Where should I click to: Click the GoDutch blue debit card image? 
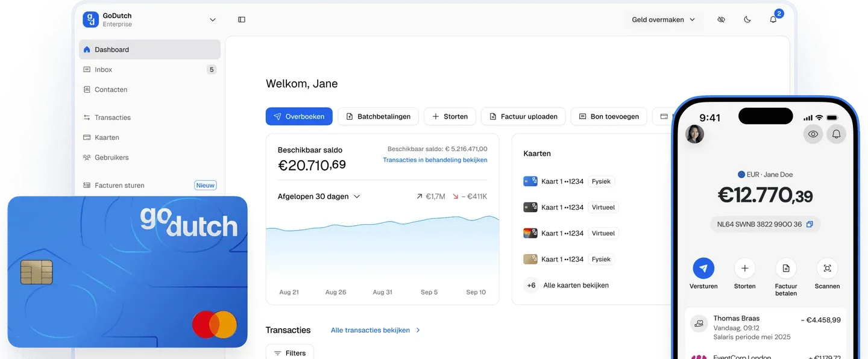tap(127, 272)
